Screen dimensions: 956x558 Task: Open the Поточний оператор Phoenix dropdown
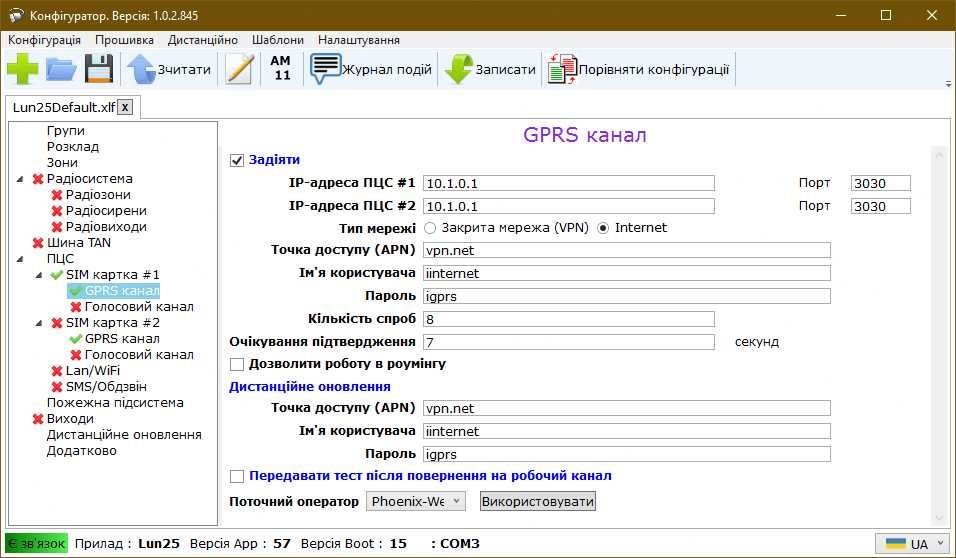pos(416,501)
